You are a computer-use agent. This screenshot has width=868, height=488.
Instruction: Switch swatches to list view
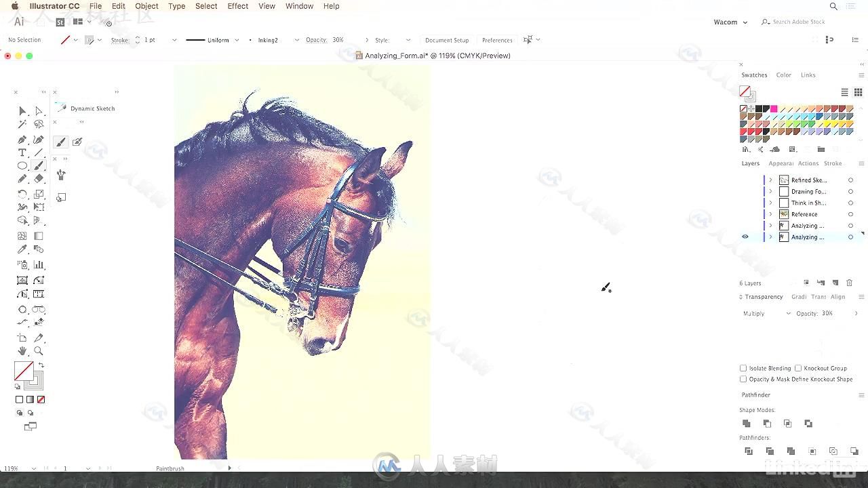845,92
